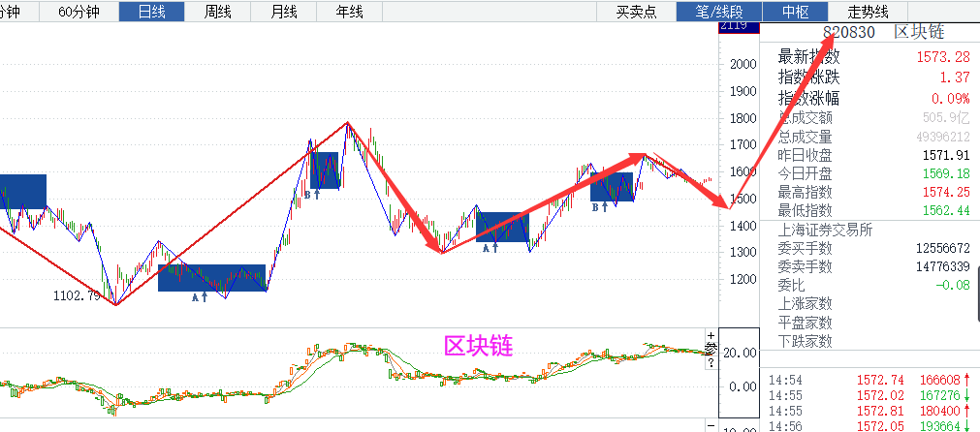Screen dimensions: 980x432
Task: Click the 指数涨跌 value 1.37
Action: [955, 77]
